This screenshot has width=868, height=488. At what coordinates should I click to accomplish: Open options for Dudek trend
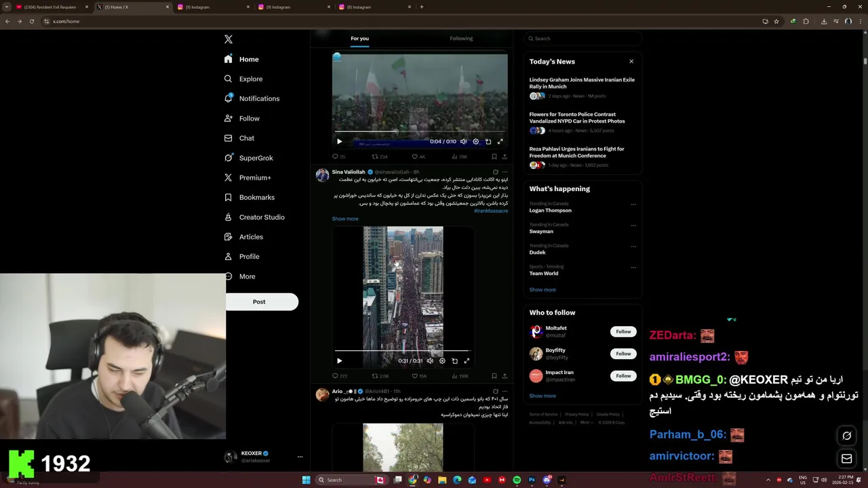(633, 246)
